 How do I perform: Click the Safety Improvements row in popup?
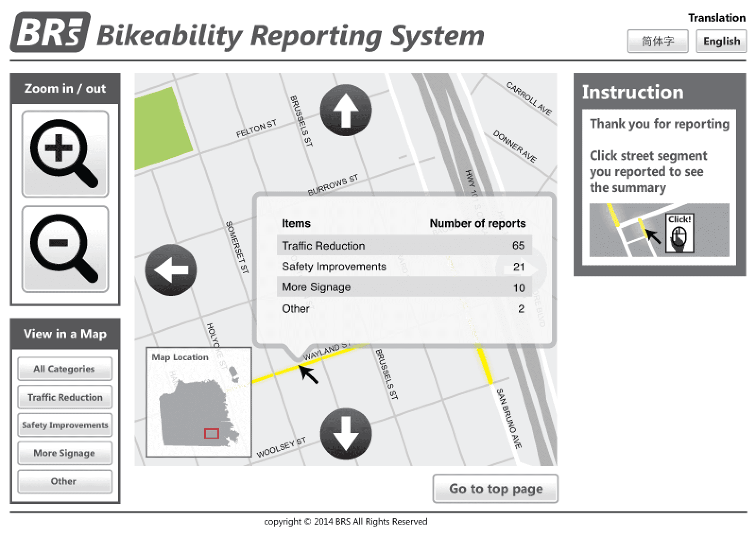404,266
